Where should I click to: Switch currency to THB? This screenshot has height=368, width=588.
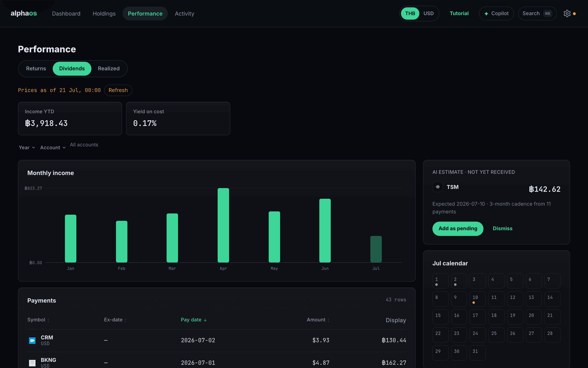click(x=410, y=13)
